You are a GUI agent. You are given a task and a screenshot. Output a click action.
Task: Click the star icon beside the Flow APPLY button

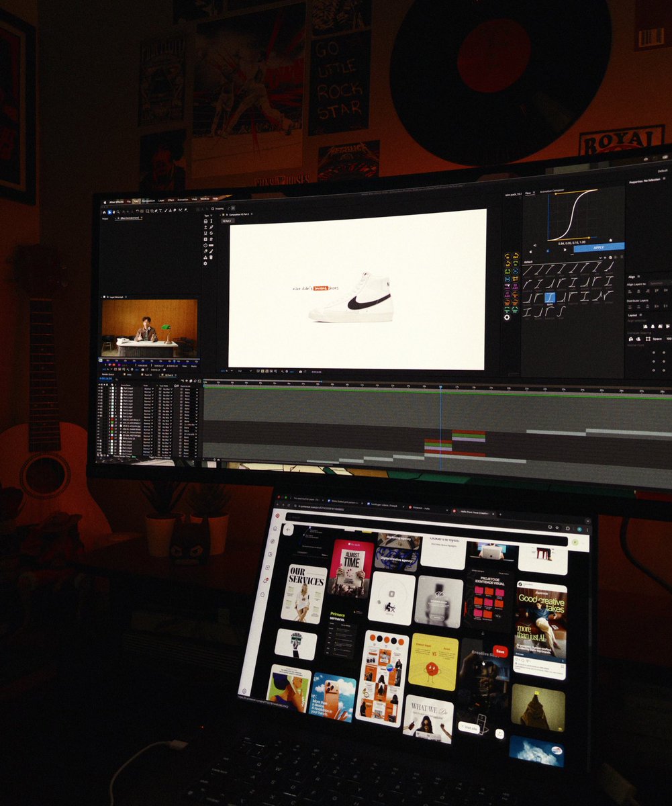pos(612,239)
